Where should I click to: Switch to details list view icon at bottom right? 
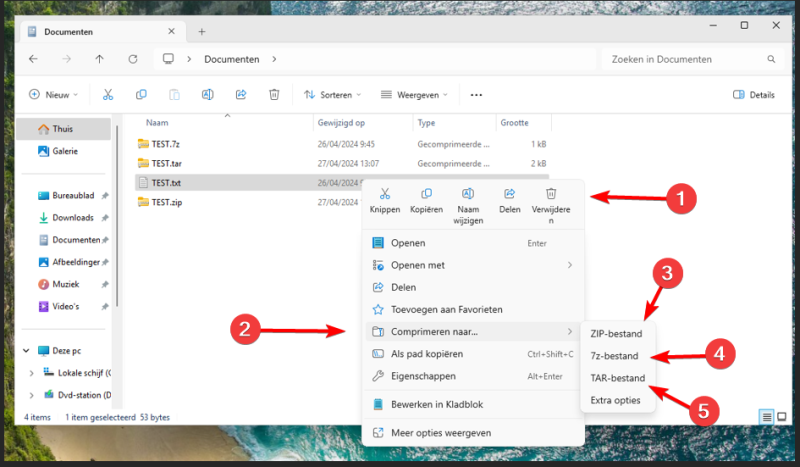pyautogui.click(x=766, y=416)
